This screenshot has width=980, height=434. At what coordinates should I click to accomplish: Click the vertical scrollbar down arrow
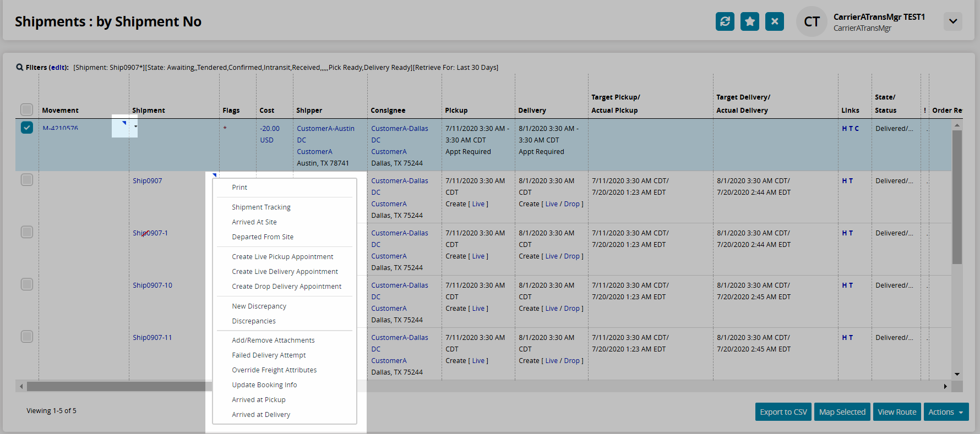tap(957, 374)
